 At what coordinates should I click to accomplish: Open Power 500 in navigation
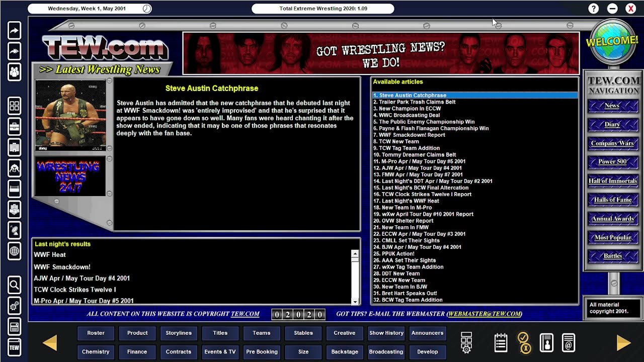[612, 162]
